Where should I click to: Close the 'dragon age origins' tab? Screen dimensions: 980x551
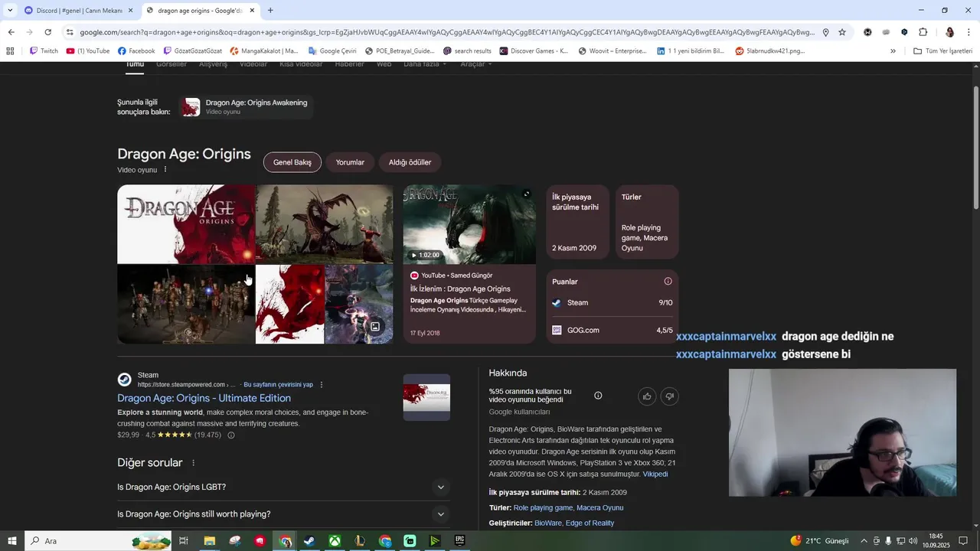[252, 11]
